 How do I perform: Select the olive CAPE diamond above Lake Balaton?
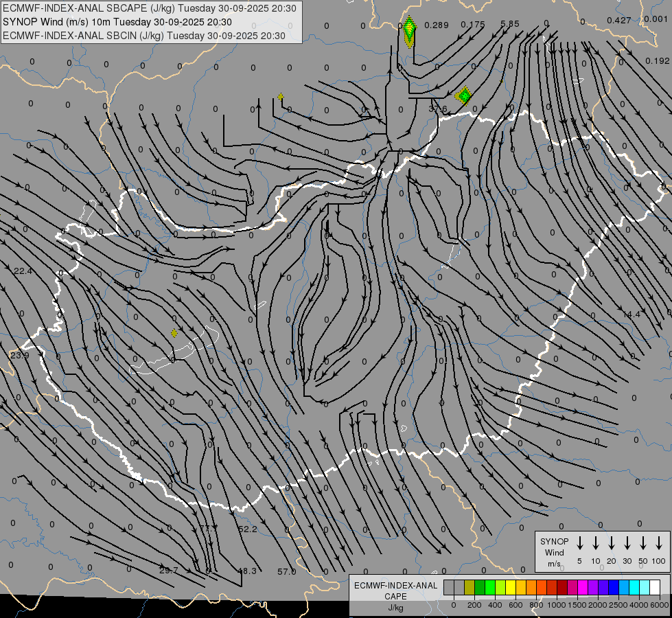[x=174, y=333]
